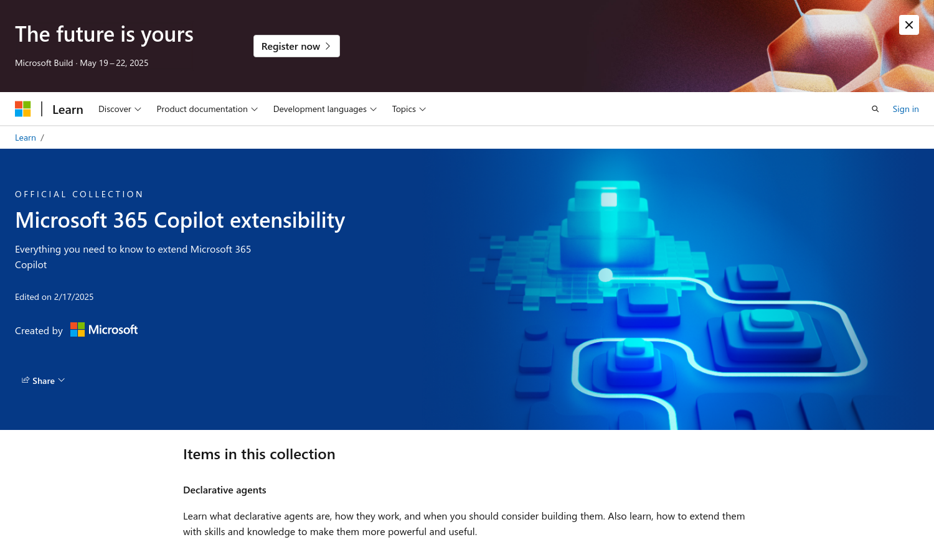Select the Learn breadcrumb link
This screenshot has height=560, width=934.
coord(25,137)
